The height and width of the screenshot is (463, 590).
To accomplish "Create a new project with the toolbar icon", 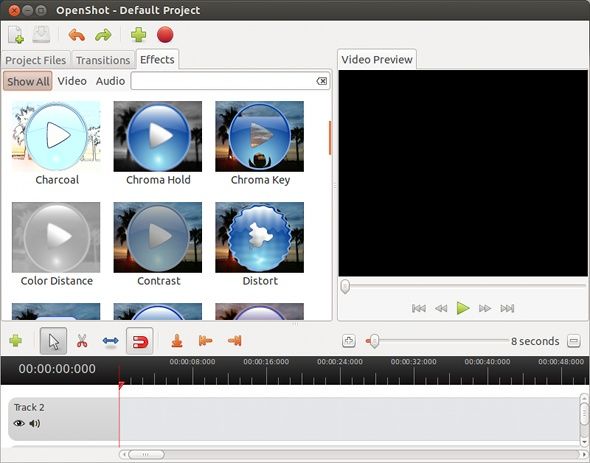I will click(x=16, y=35).
